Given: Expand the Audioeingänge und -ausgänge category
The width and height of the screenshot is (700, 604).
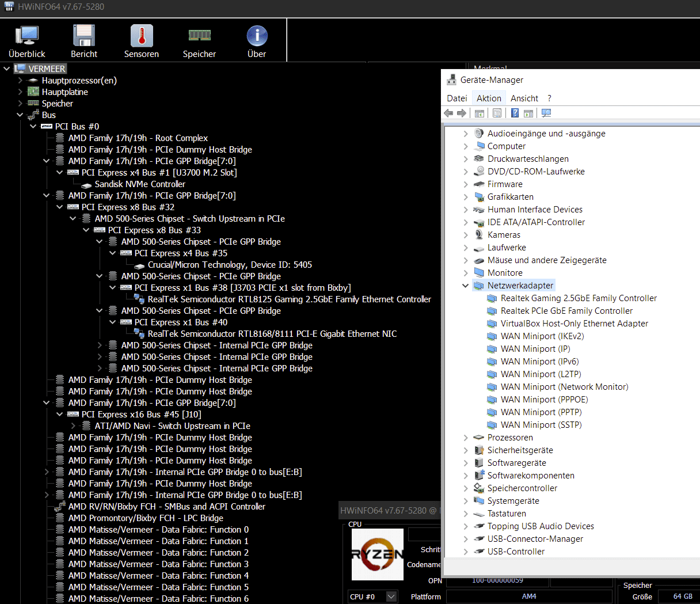Looking at the screenshot, I should pyautogui.click(x=465, y=134).
